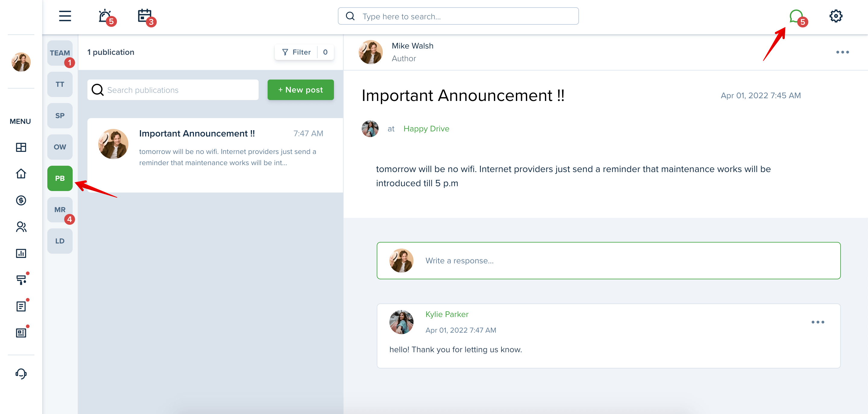
Task: Click the 'Important Announcement !!' post heading
Action: coord(463,95)
